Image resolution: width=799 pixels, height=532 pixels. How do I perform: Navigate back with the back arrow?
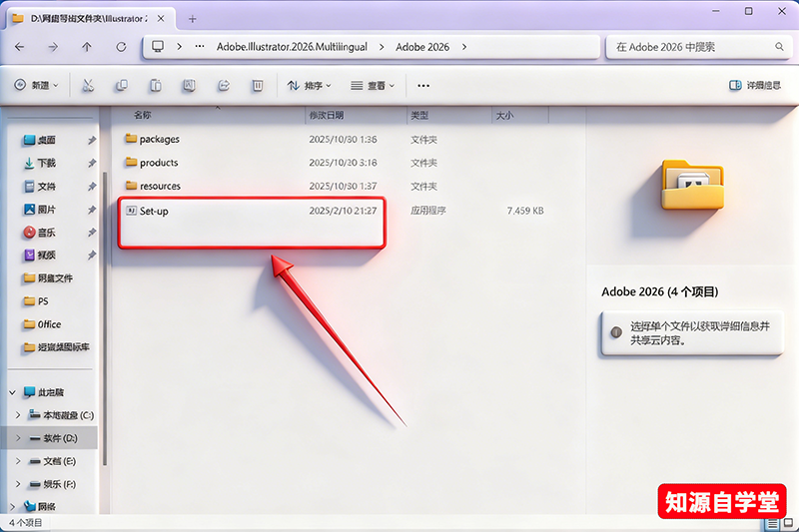click(19, 47)
